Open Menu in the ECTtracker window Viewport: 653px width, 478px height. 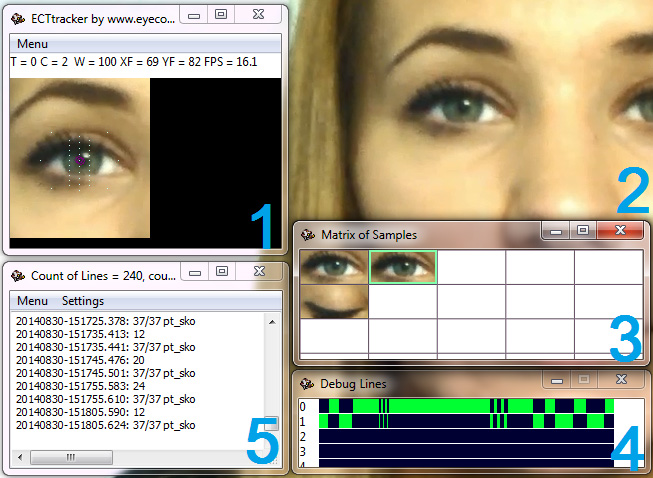(32, 44)
